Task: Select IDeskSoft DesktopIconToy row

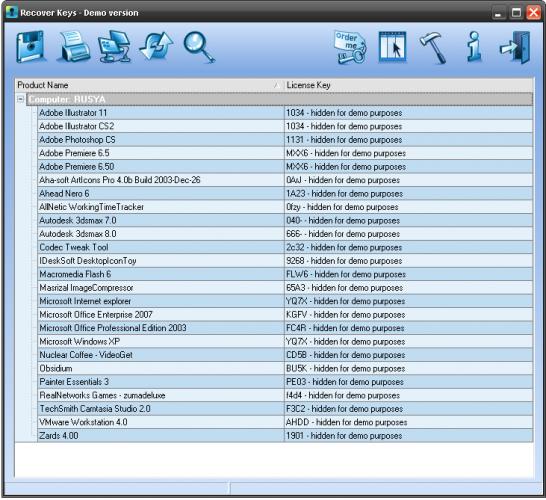Action: point(285,261)
